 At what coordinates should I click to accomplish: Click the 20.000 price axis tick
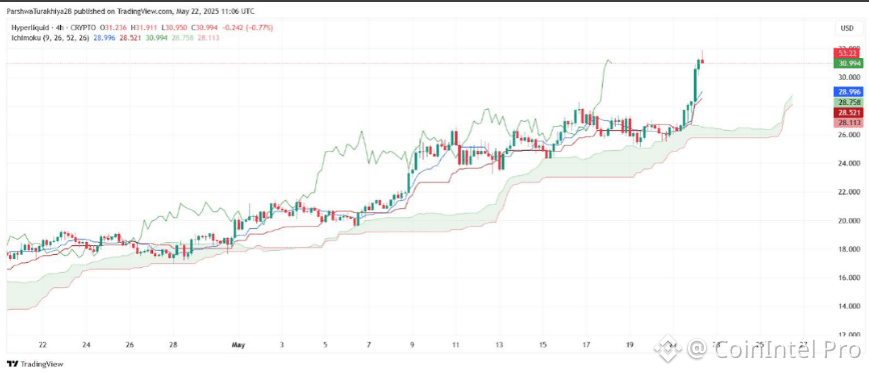pos(848,221)
